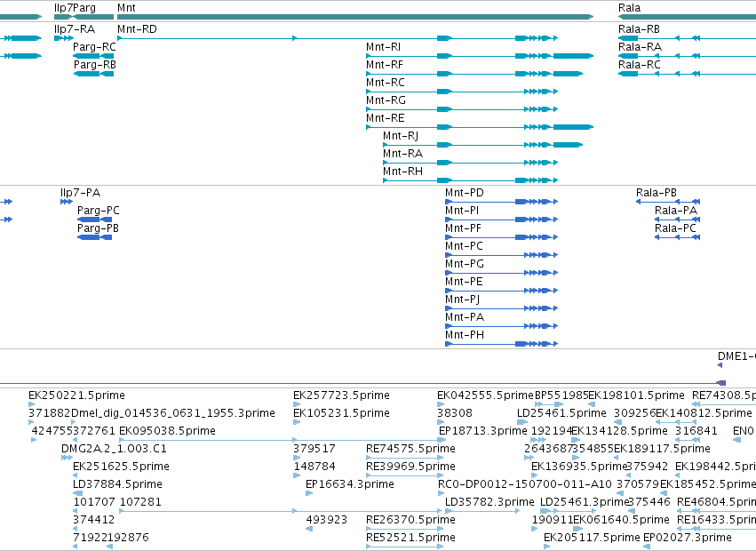Viewport: 756px width, 551px height.
Task: Select the Mnt gene label
Action: click(x=126, y=8)
